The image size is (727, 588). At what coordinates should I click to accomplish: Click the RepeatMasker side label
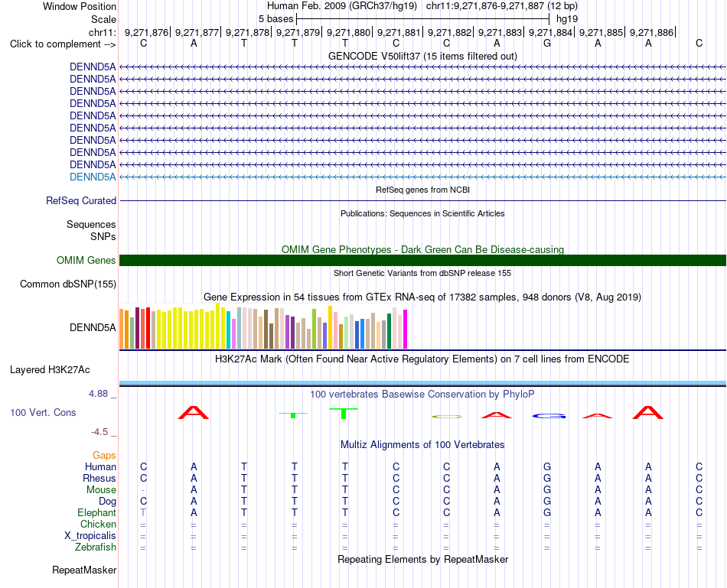[x=84, y=570]
